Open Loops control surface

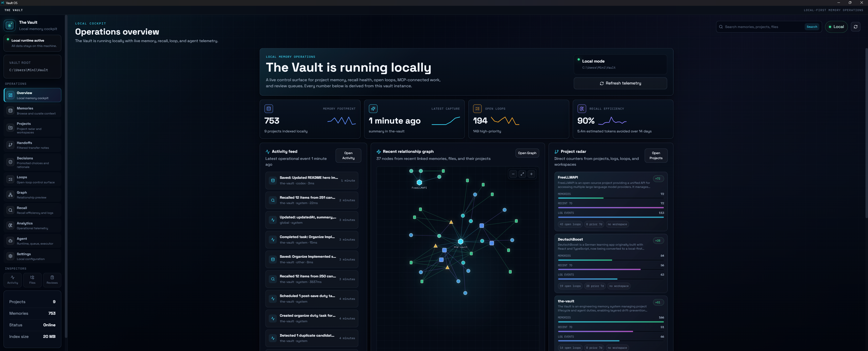click(x=32, y=180)
